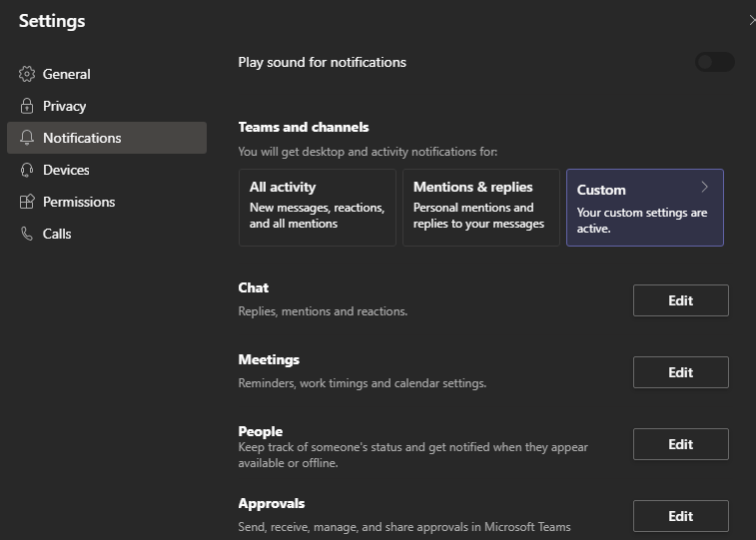Viewport: 756px width, 540px height.
Task: Open Edit for People status notifications
Action: click(680, 444)
